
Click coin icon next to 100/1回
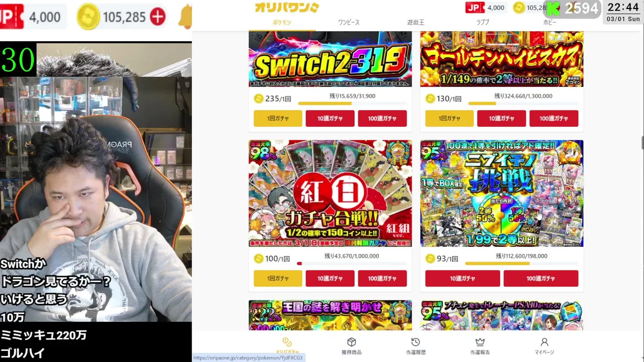(x=259, y=258)
